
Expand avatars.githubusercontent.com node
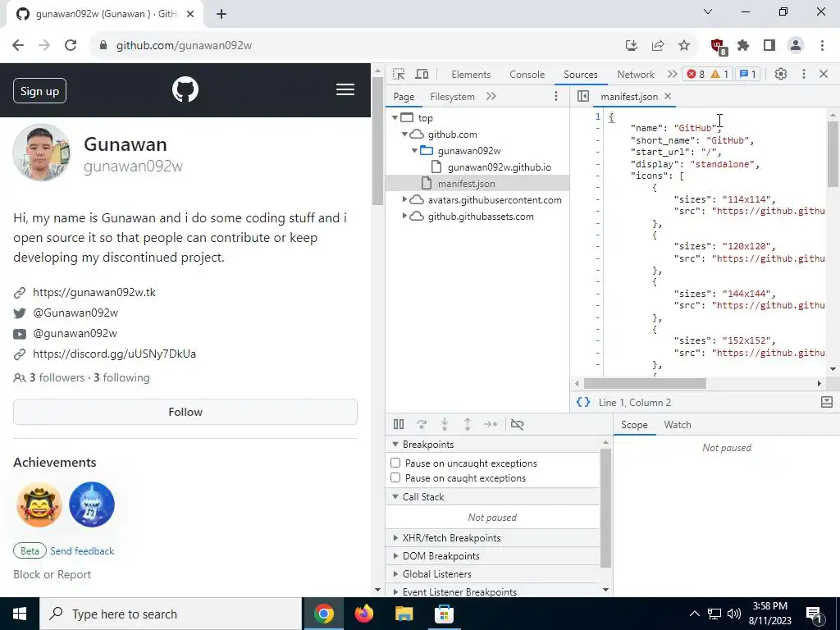coord(405,200)
